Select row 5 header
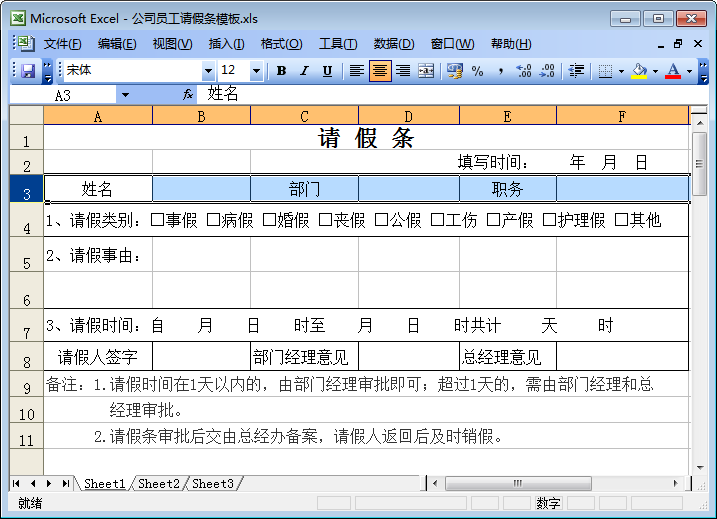This screenshot has height=519, width=717. [x=27, y=255]
